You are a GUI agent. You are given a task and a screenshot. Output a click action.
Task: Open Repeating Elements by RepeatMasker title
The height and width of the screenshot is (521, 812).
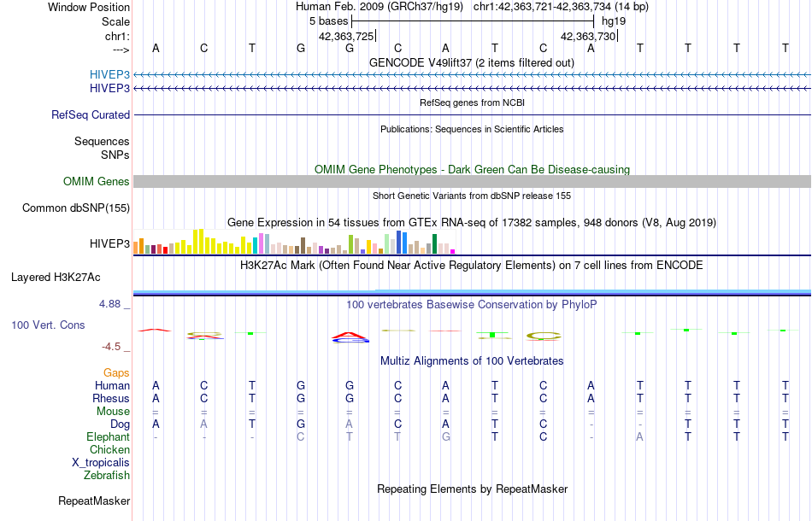[472, 489]
